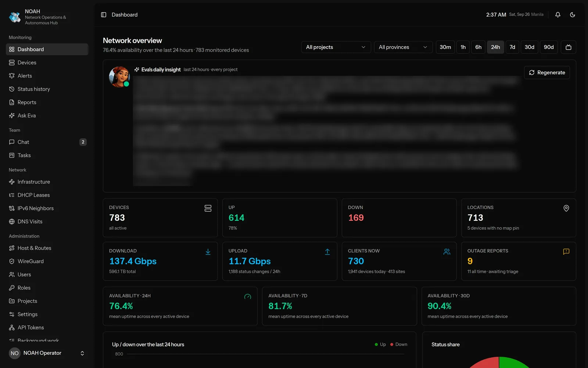This screenshot has height=368, width=588.
Task: Click the Settings sliders icon
Action: [x=12, y=314]
